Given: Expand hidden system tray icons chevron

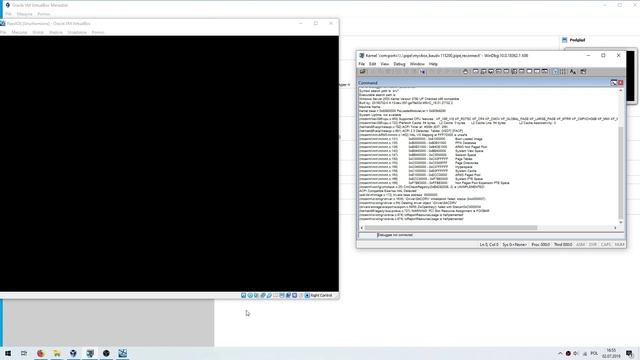Looking at the screenshot, I should (x=560, y=353).
